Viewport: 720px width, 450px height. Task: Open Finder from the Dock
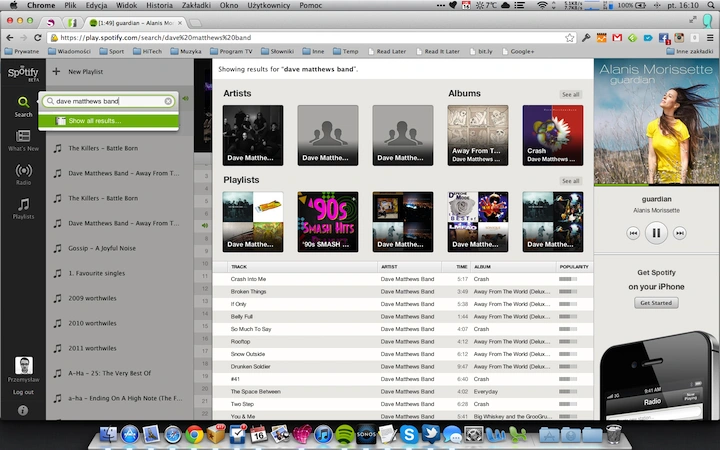108,434
